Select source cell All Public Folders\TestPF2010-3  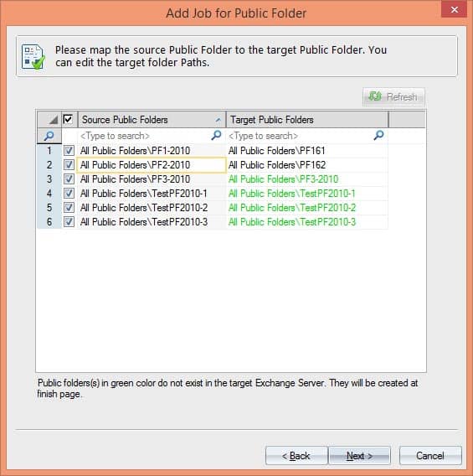[x=152, y=222]
